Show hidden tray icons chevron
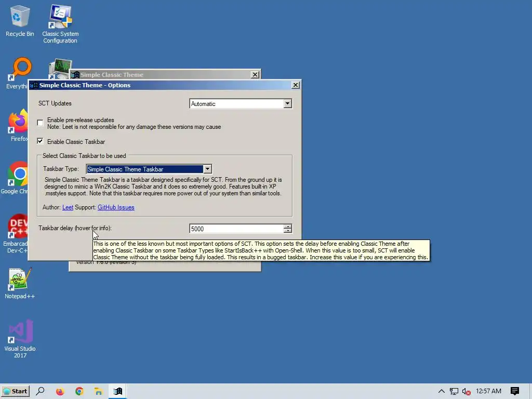 [x=442, y=391]
